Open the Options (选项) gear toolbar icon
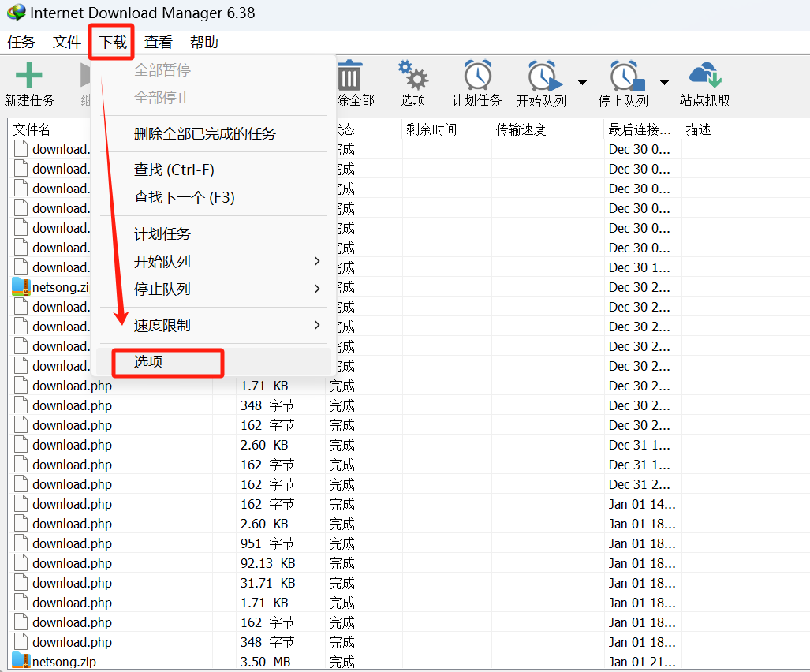The image size is (810, 672). coord(412,76)
